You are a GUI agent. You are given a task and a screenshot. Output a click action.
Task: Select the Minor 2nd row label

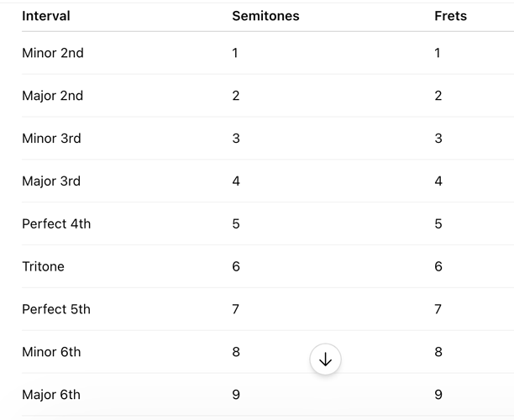click(x=52, y=53)
